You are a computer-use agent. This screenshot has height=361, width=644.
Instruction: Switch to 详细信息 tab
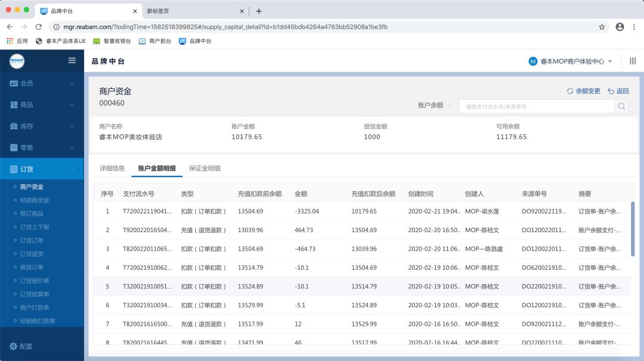click(112, 168)
